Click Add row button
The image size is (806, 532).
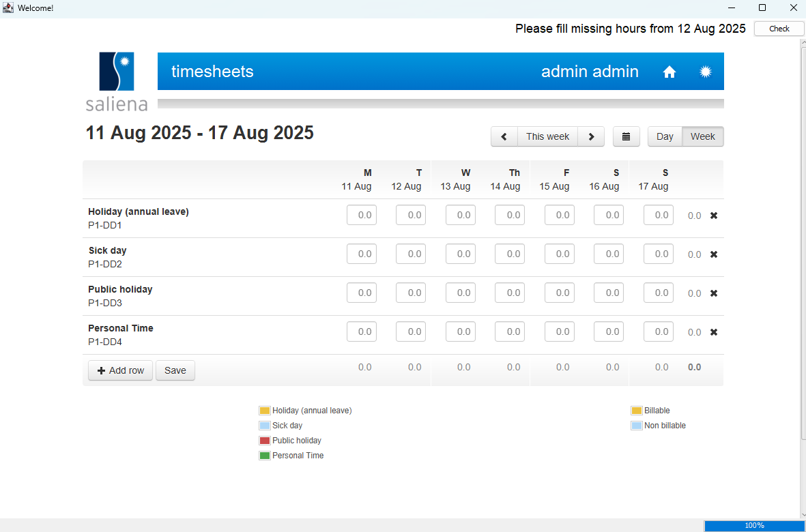click(x=121, y=370)
